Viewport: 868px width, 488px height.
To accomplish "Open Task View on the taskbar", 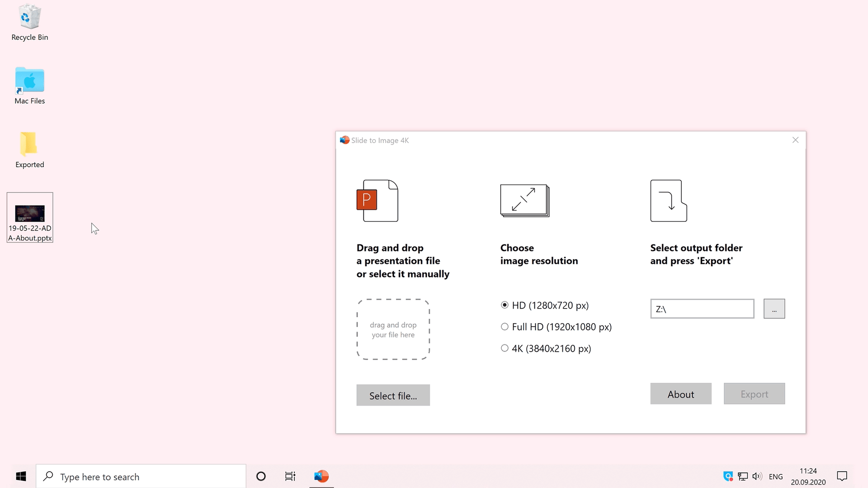I will point(290,476).
